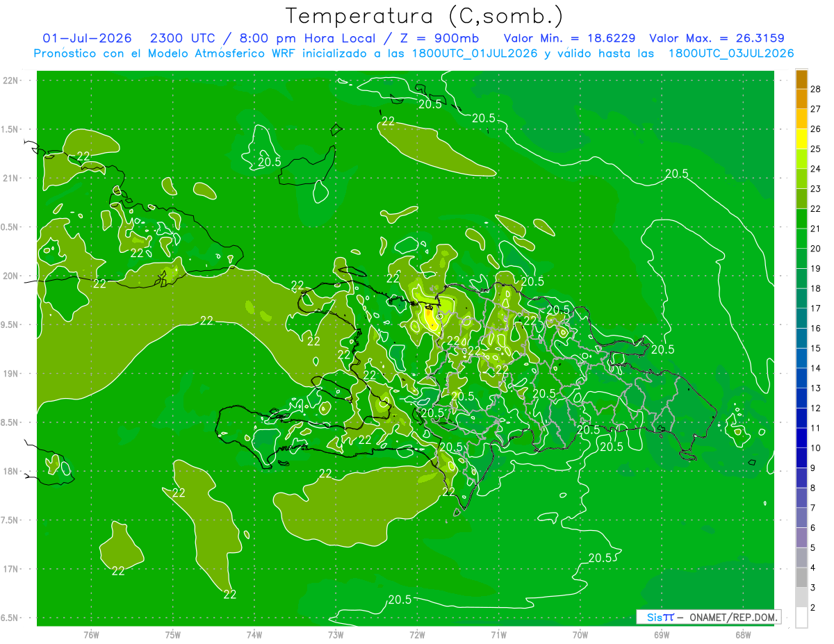Pick the orange swatch between 27 and 28
The height and width of the screenshot is (644, 834).
[x=801, y=99]
